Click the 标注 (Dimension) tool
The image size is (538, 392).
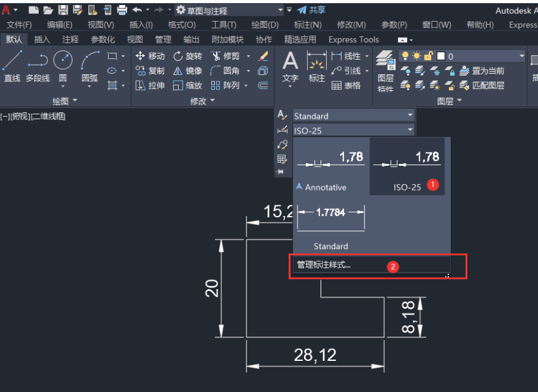coord(317,67)
